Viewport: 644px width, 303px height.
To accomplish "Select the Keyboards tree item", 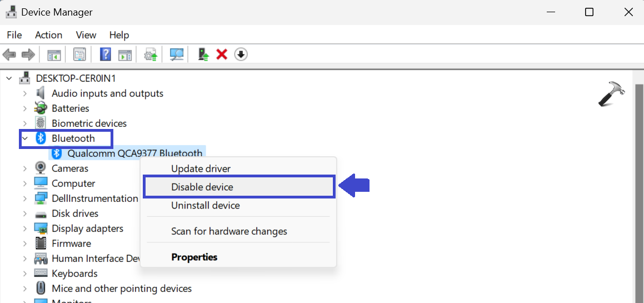I will click(74, 274).
